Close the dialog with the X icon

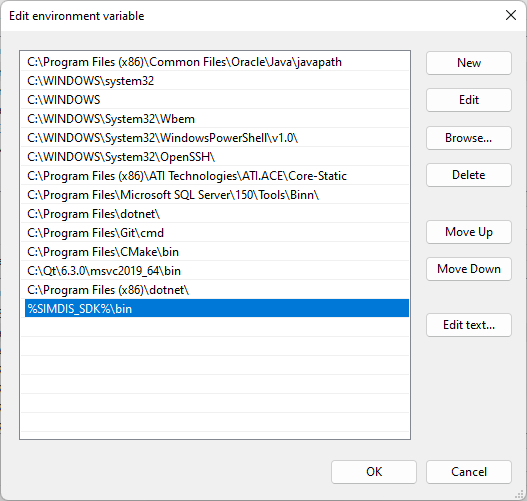(511, 15)
